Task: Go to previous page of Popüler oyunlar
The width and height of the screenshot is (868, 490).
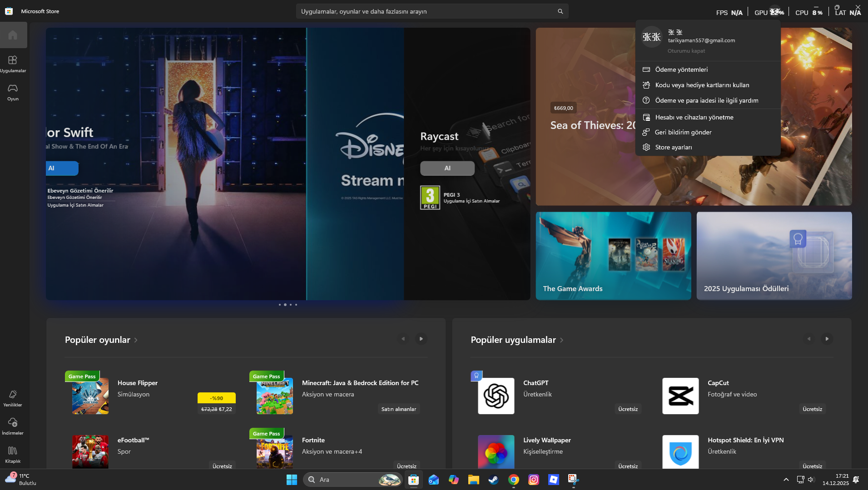Action: [x=403, y=339]
